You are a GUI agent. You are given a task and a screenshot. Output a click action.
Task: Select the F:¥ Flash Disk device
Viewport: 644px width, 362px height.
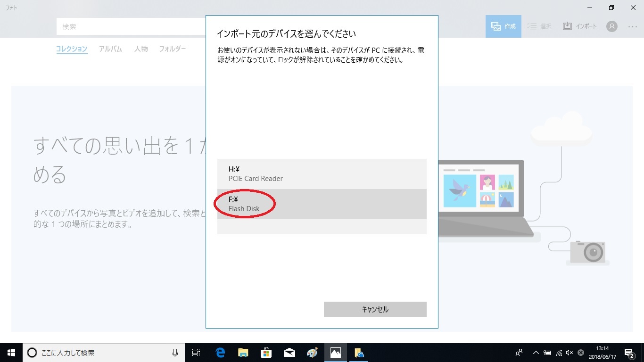322,204
